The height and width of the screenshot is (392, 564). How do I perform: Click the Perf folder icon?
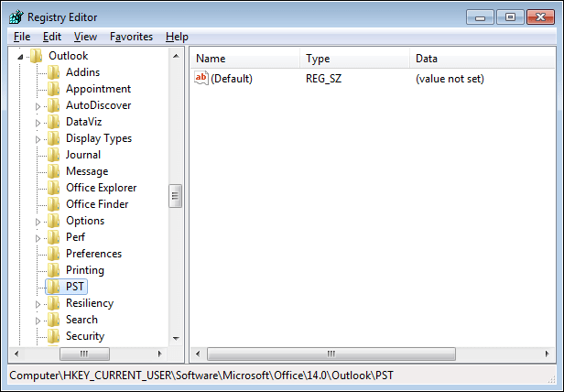(x=54, y=237)
